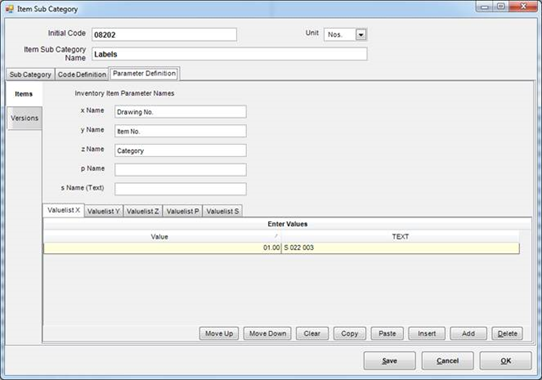The height and width of the screenshot is (380, 542).
Task: Click the Item Sub Category window icon
Action: (9, 9)
